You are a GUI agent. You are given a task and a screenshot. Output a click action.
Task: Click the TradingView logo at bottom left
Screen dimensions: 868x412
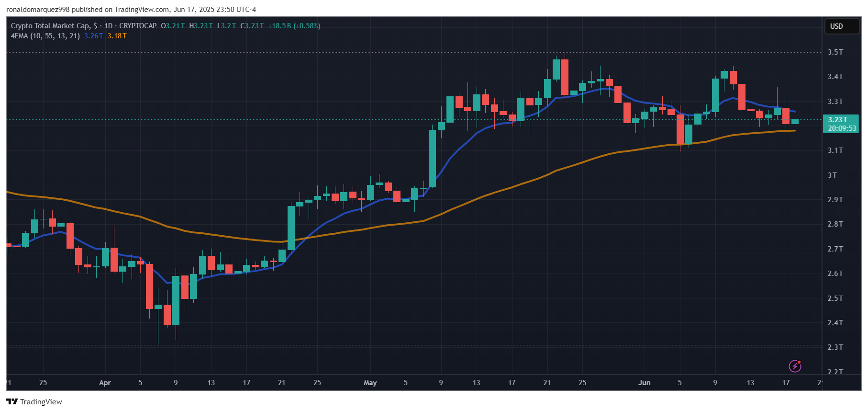[x=34, y=401]
